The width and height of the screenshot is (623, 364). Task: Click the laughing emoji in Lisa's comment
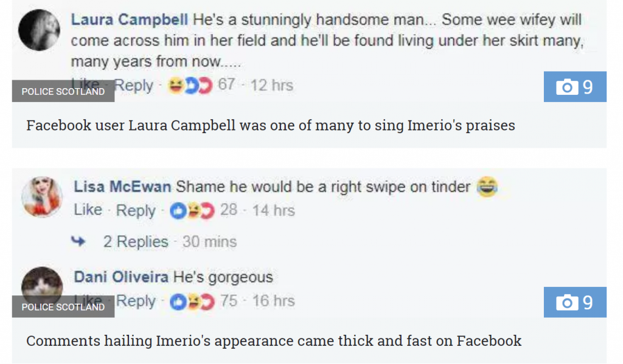click(486, 186)
